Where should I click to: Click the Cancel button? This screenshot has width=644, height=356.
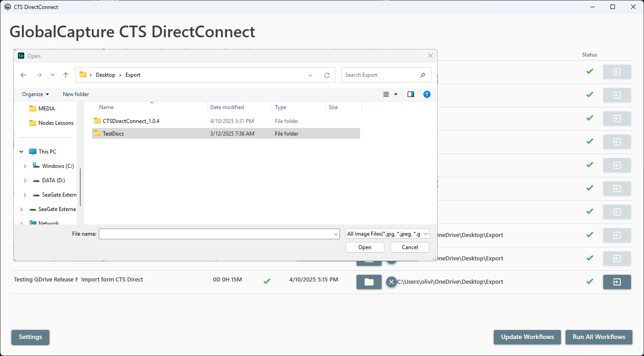(x=409, y=247)
